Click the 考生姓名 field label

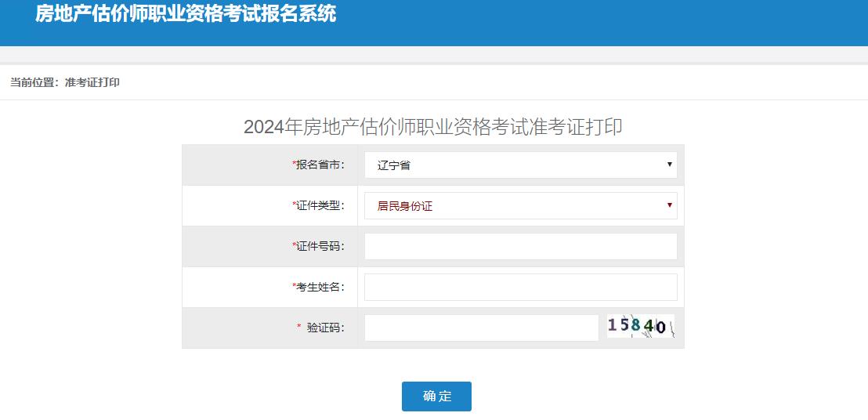point(320,288)
